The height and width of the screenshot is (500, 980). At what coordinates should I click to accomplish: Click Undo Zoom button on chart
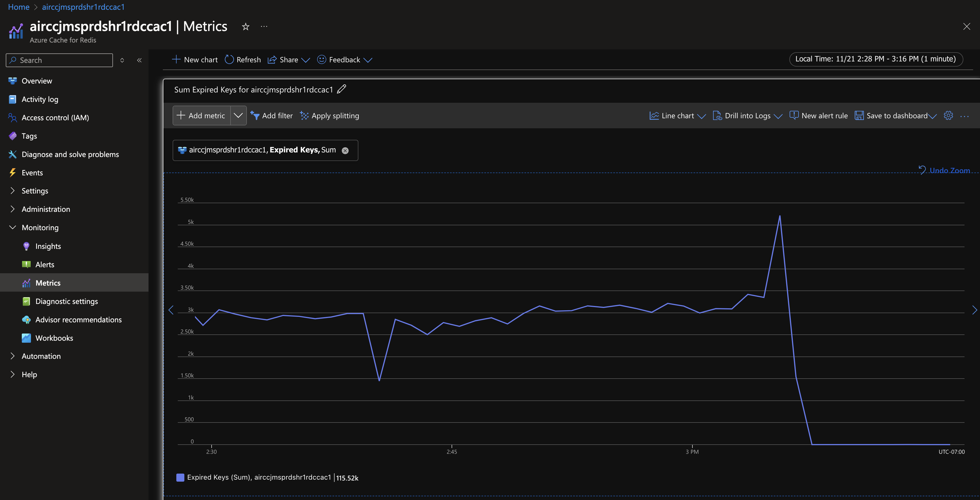(x=945, y=170)
